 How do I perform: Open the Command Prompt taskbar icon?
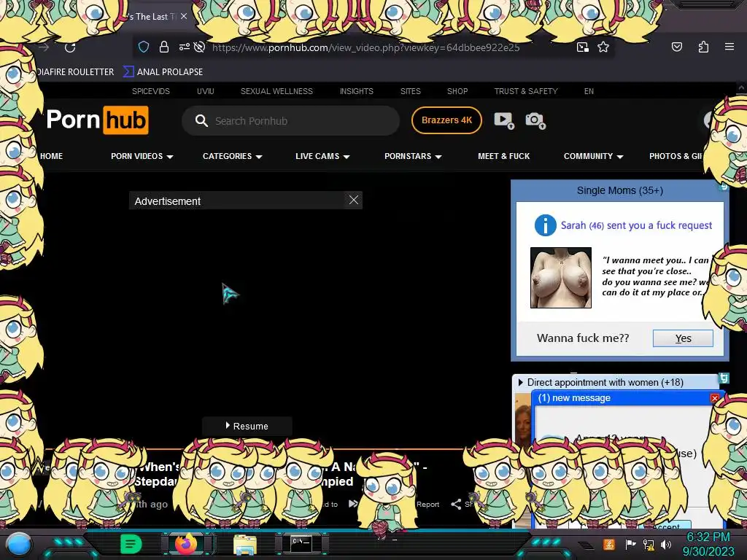coord(301,544)
